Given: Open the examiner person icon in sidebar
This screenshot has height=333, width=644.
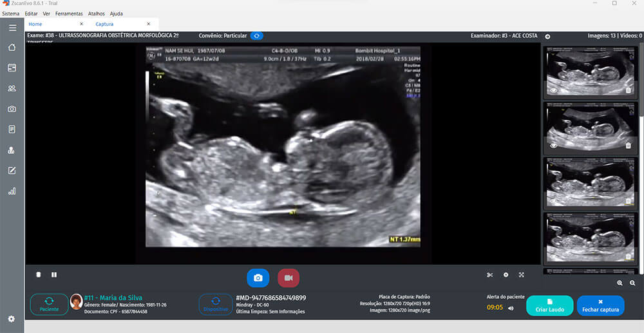Looking at the screenshot, I should click(x=12, y=150).
